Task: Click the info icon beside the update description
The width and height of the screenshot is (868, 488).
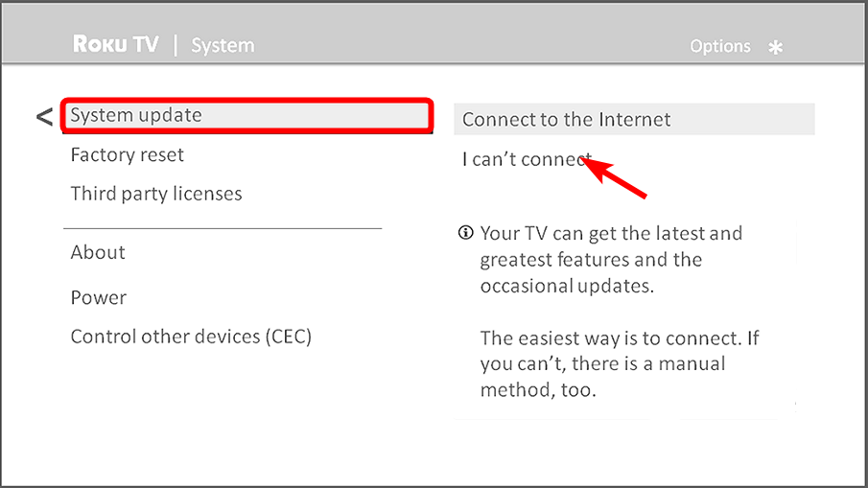Action: (466, 232)
